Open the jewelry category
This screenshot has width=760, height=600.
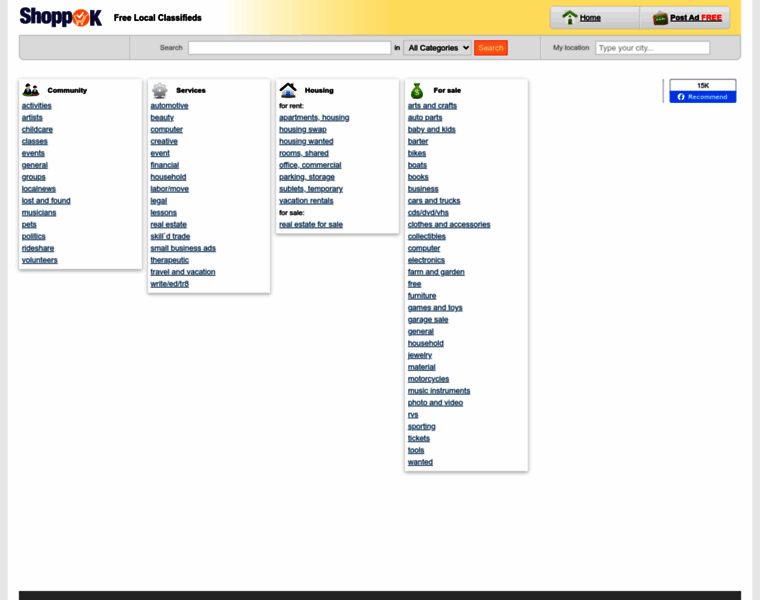[x=420, y=355]
